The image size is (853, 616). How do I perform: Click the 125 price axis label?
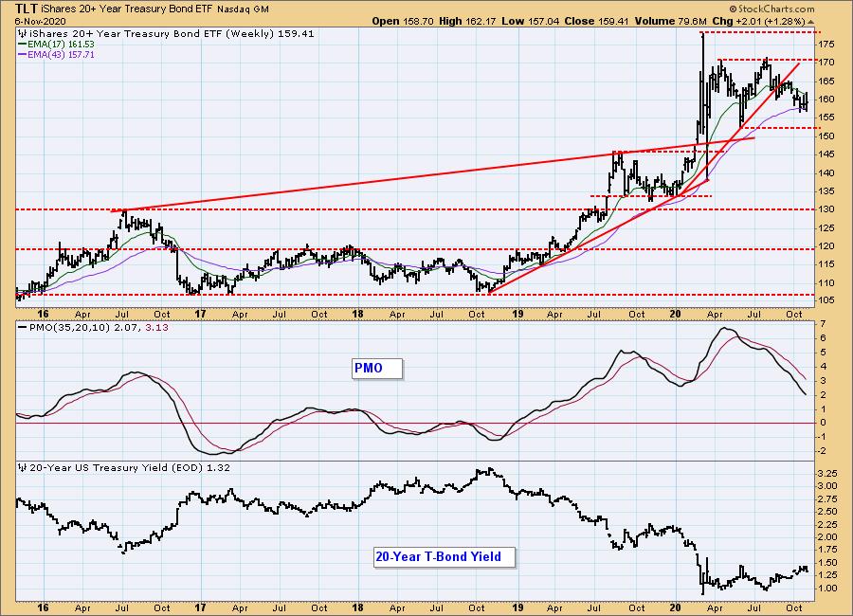tap(826, 228)
